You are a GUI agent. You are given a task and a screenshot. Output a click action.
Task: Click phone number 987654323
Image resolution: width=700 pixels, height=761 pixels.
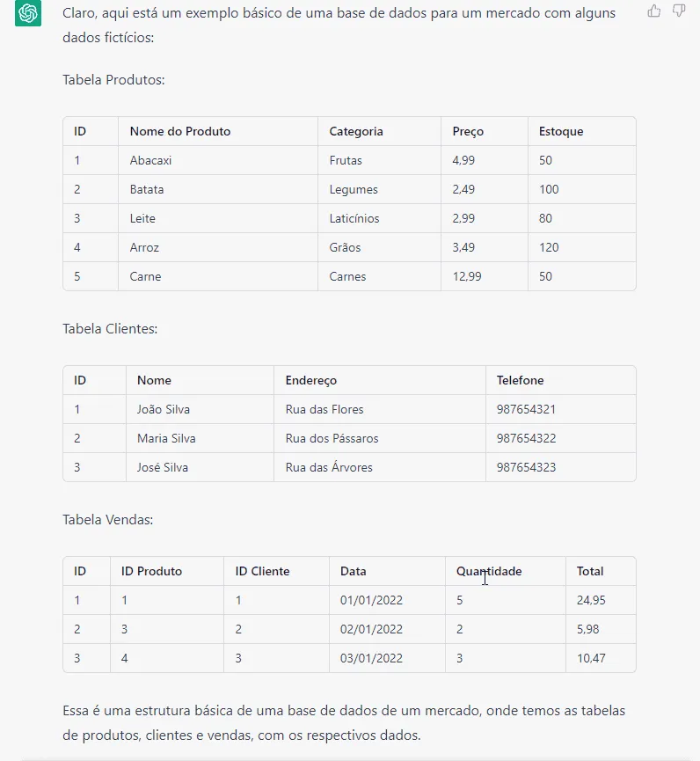point(526,467)
